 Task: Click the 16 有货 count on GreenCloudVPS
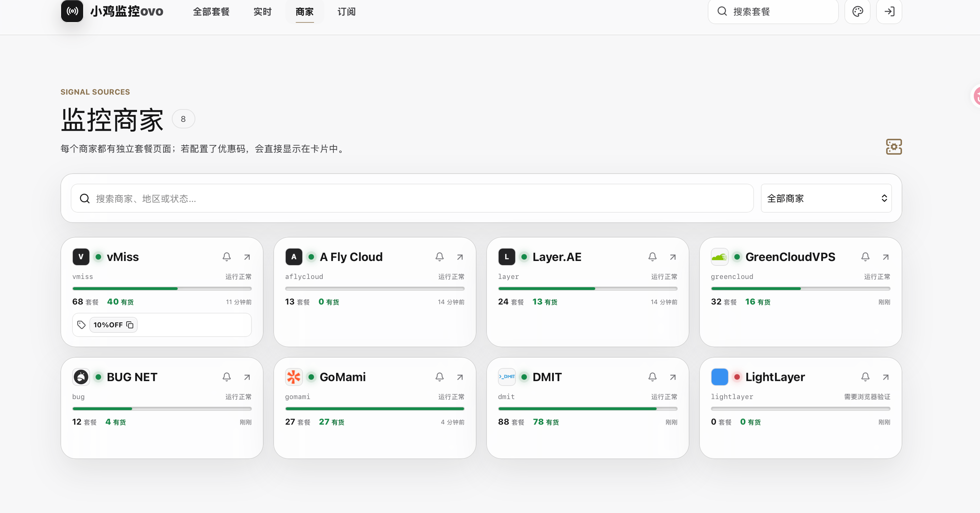point(758,302)
